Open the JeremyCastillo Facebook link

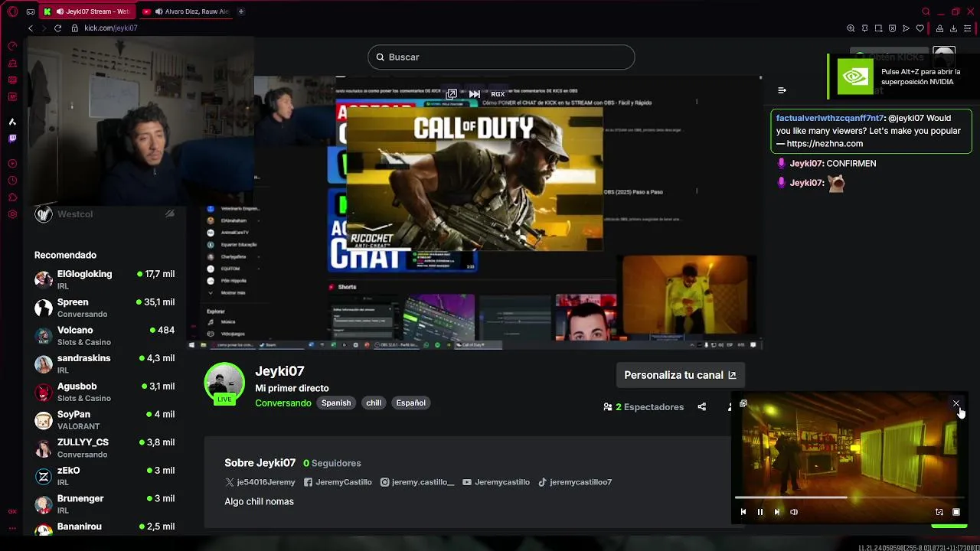(338, 482)
